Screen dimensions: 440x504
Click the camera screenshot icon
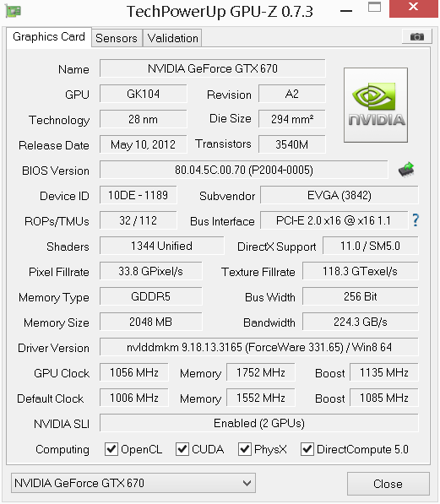point(416,36)
